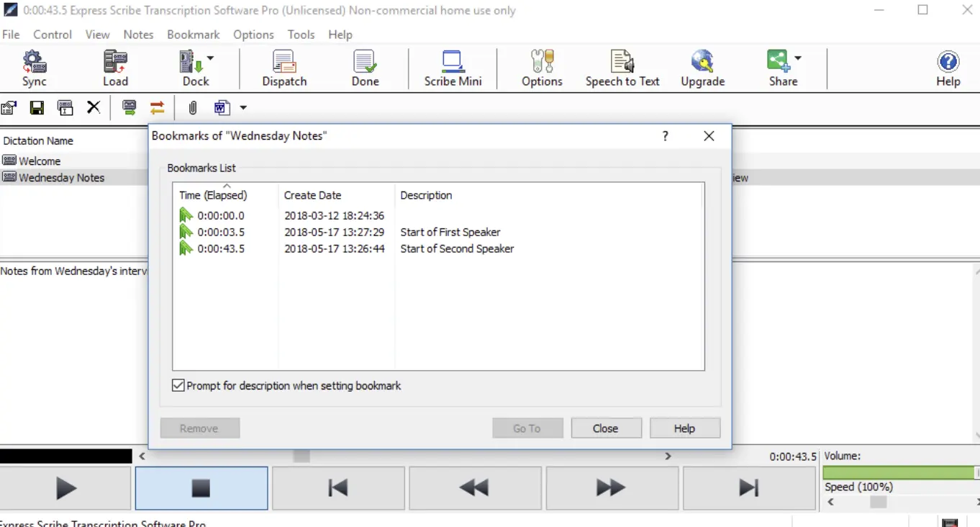This screenshot has width=980, height=527.
Task: Click the playback position slider thumb
Action: (301, 456)
